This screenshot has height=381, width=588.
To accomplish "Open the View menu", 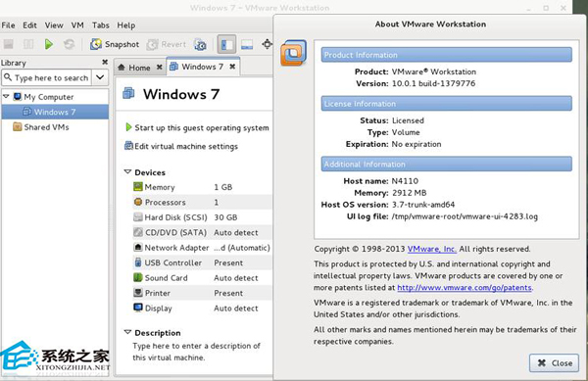I will click(x=54, y=25).
